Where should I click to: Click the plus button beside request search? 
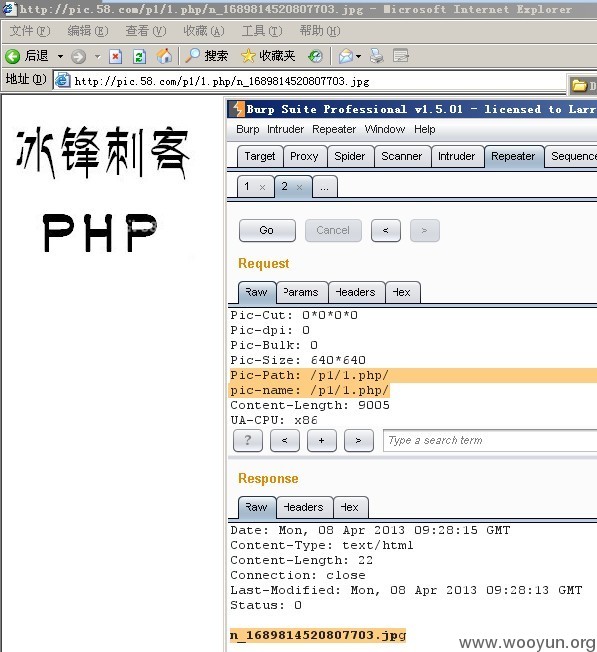[321, 441]
